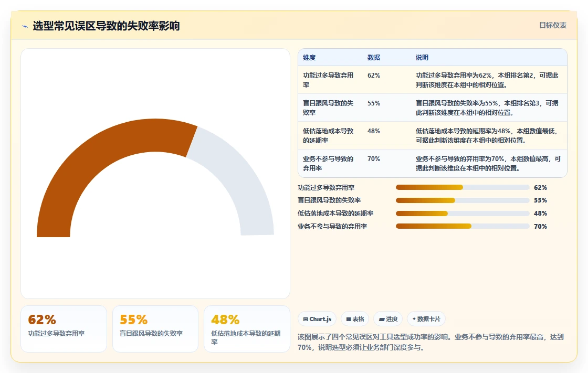Click the summary paragraph below the tags
The height and width of the screenshot is (373, 588).
[x=431, y=342]
